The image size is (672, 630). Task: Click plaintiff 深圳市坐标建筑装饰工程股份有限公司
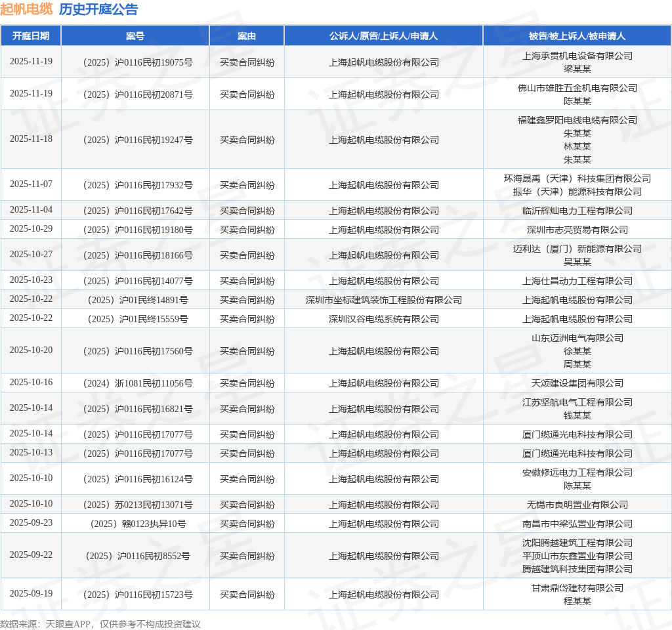pyautogui.click(x=383, y=300)
